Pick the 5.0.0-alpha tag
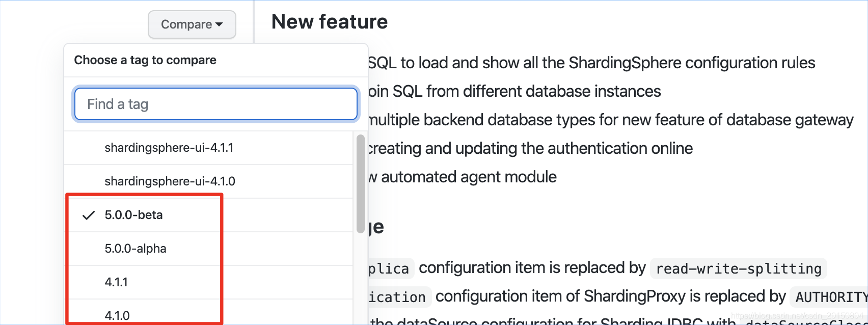Viewport: 868px width, 325px height. pos(135,249)
